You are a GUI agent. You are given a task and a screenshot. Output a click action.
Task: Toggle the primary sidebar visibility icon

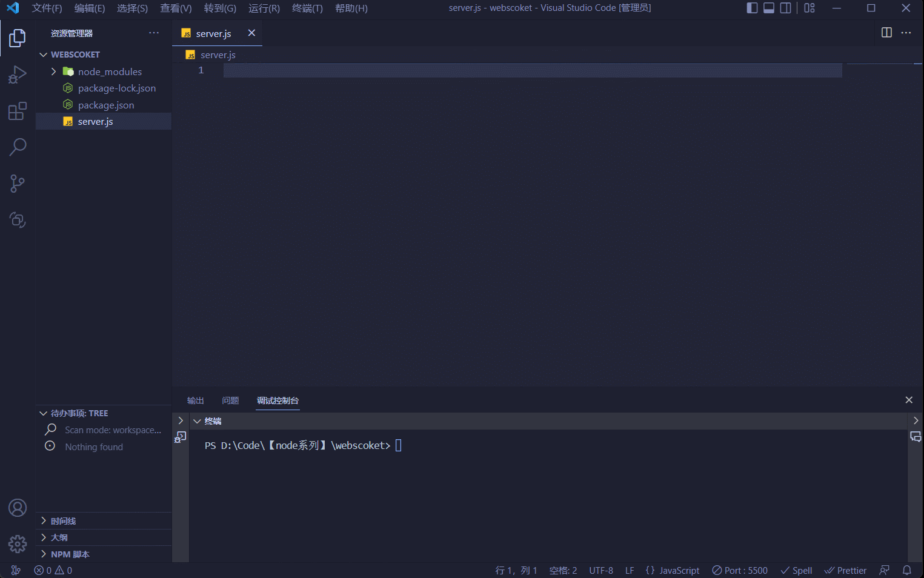[752, 8]
